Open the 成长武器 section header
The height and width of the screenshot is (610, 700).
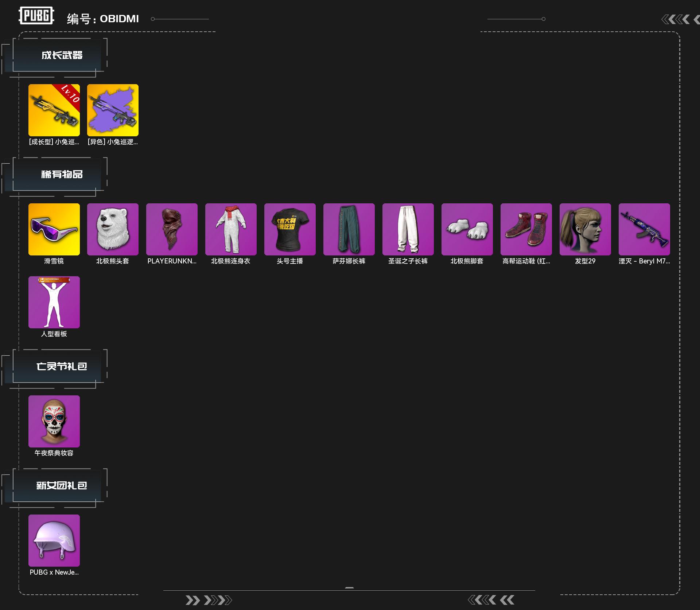coord(61,55)
